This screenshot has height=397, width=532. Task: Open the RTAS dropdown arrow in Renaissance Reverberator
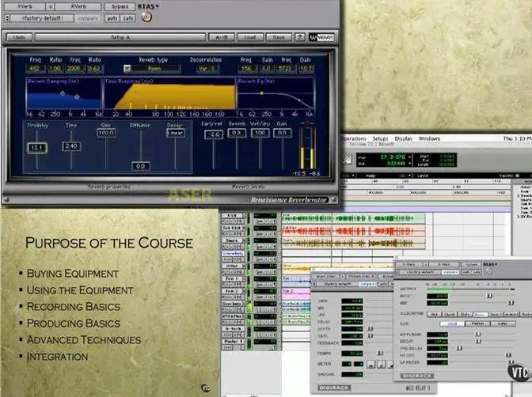[157, 6]
